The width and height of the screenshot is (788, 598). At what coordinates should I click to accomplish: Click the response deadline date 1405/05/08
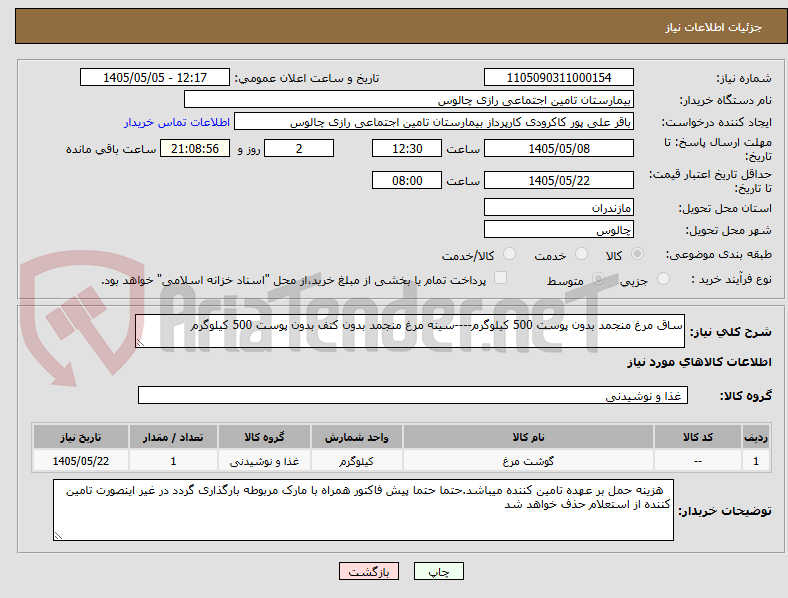pos(558,149)
